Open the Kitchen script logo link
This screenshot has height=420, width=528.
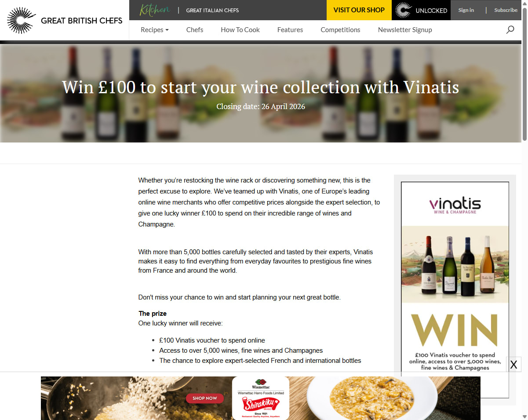click(155, 10)
